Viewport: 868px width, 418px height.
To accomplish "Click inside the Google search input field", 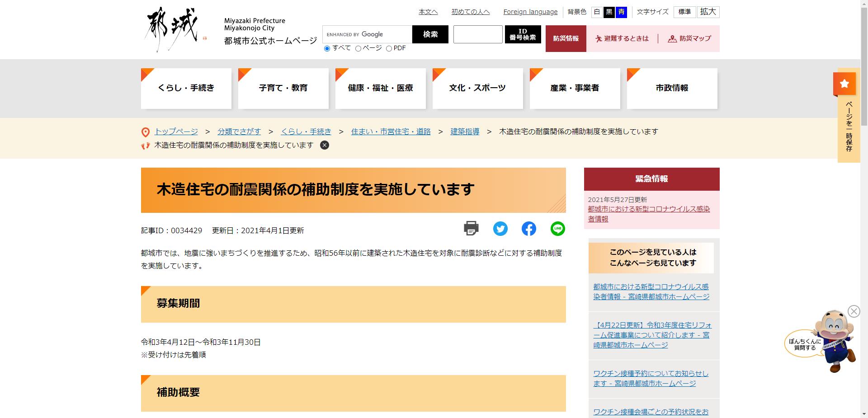I will (367, 34).
